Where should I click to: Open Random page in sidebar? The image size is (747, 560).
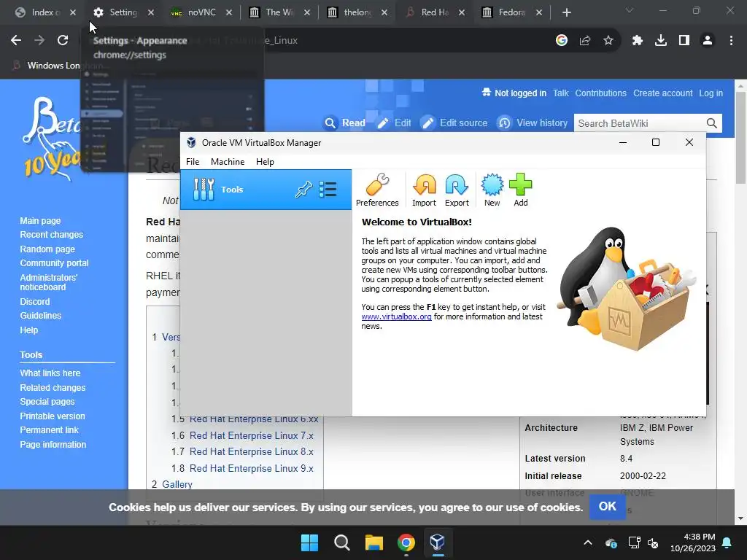pyautogui.click(x=47, y=249)
